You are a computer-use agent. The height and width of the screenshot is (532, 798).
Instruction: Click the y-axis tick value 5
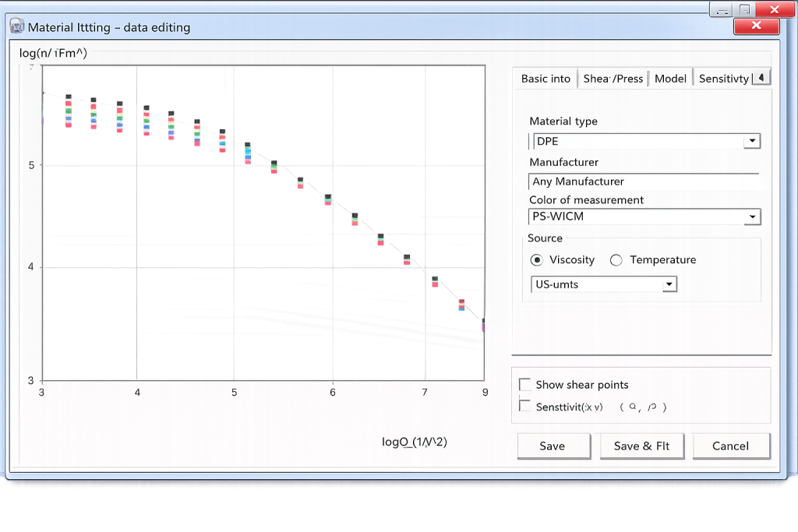coord(31,165)
